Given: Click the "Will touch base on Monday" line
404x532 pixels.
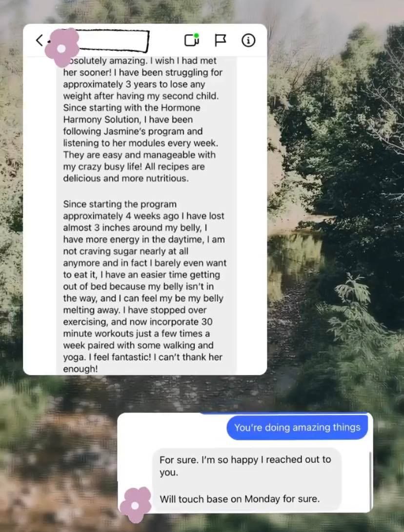Looking at the screenshot, I should (x=240, y=499).
